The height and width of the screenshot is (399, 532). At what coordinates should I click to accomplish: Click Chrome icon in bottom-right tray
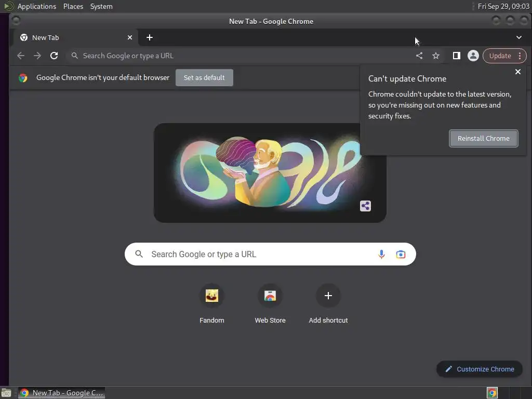coord(493,393)
